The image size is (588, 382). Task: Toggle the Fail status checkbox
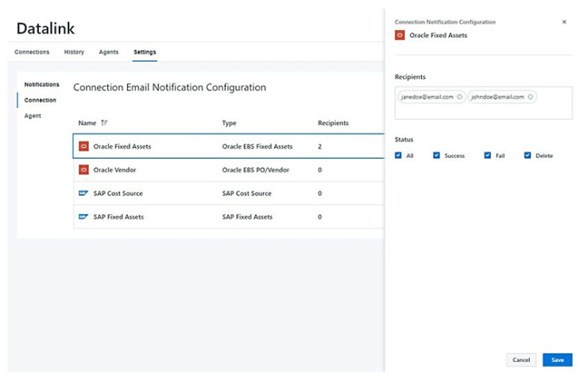pyautogui.click(x=488, y=155)
